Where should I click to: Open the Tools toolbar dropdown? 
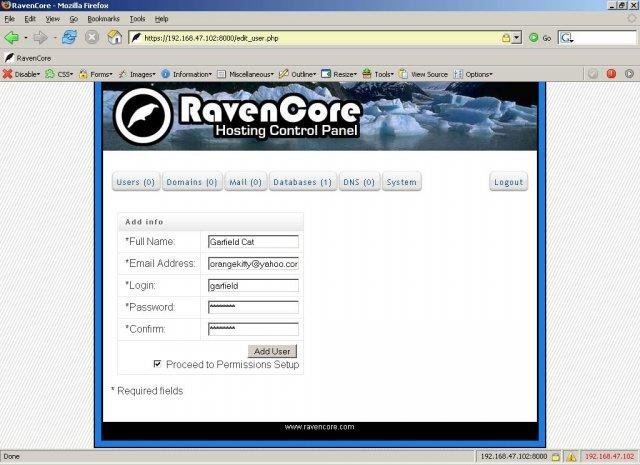[378, 74]
